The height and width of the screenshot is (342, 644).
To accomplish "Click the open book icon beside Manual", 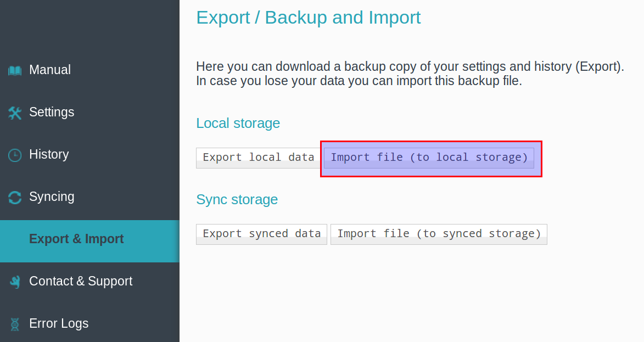I will pos(15,70).
